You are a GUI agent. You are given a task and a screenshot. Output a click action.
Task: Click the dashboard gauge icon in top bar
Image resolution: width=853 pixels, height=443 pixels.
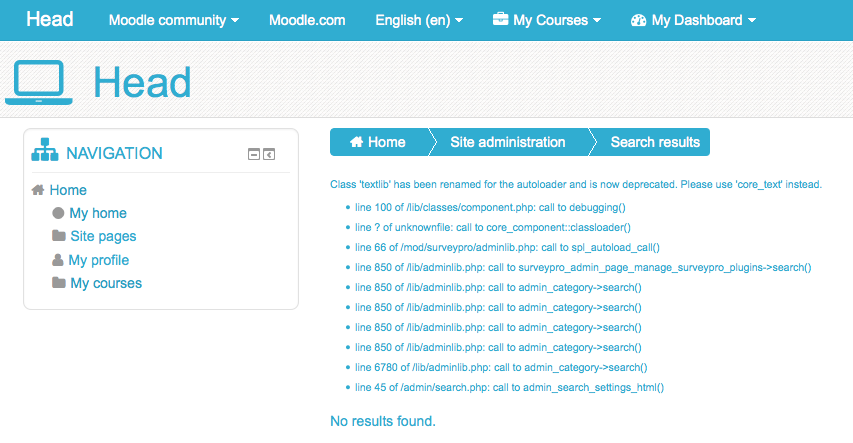638,20
